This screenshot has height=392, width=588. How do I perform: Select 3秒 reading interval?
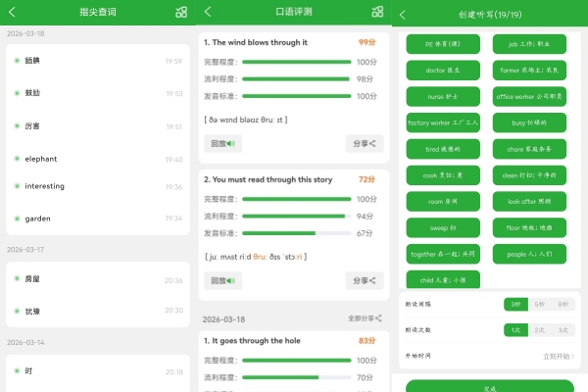(514, 305)
